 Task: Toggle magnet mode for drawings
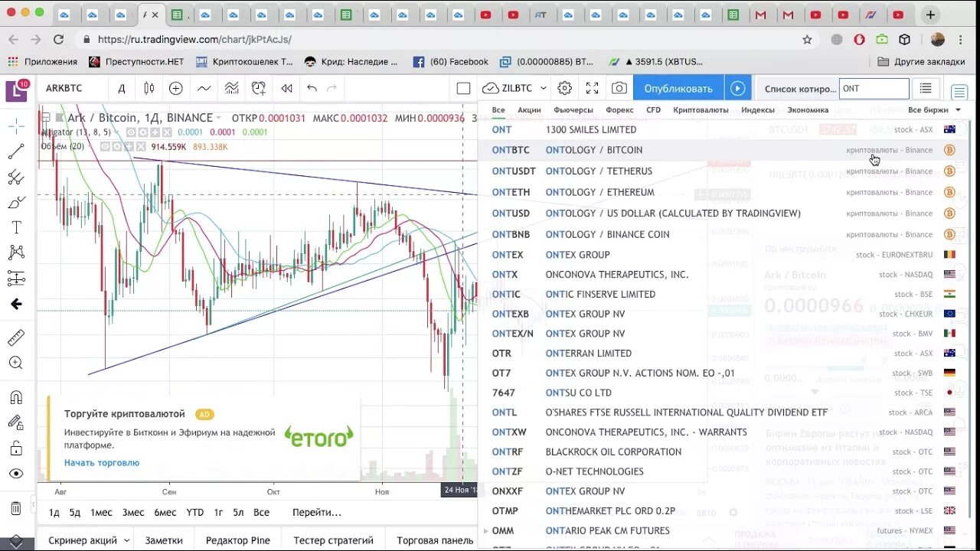click(x=16, y=397)
